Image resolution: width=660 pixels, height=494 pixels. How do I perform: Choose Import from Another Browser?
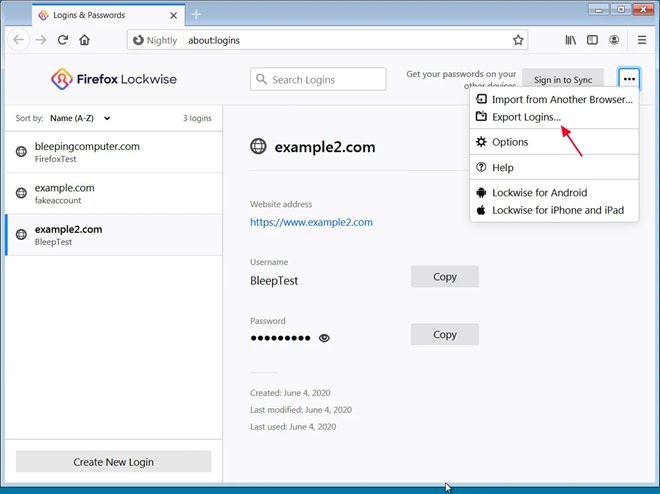(561, 100)
